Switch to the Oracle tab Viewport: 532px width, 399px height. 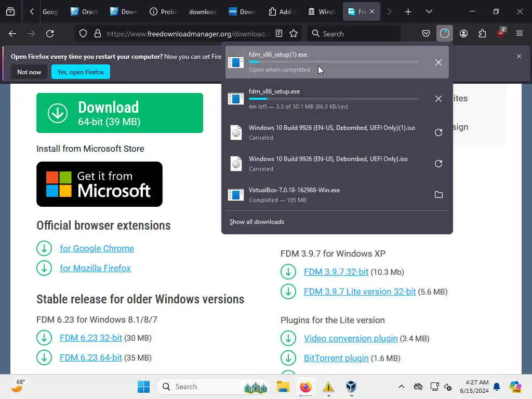click(x=85, y=12)
